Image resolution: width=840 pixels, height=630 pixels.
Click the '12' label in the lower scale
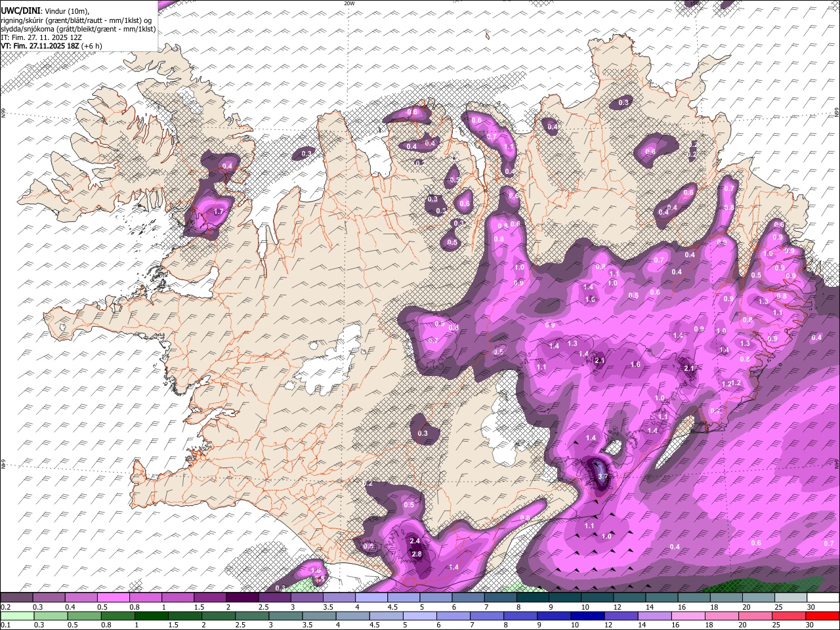pyautogui.click(x=608, y=625)
